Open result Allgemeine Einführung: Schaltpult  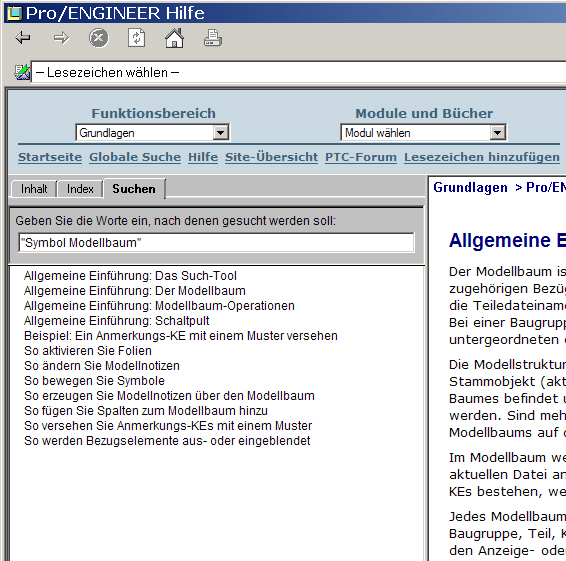pyautogui.click(x=117, y=321)
